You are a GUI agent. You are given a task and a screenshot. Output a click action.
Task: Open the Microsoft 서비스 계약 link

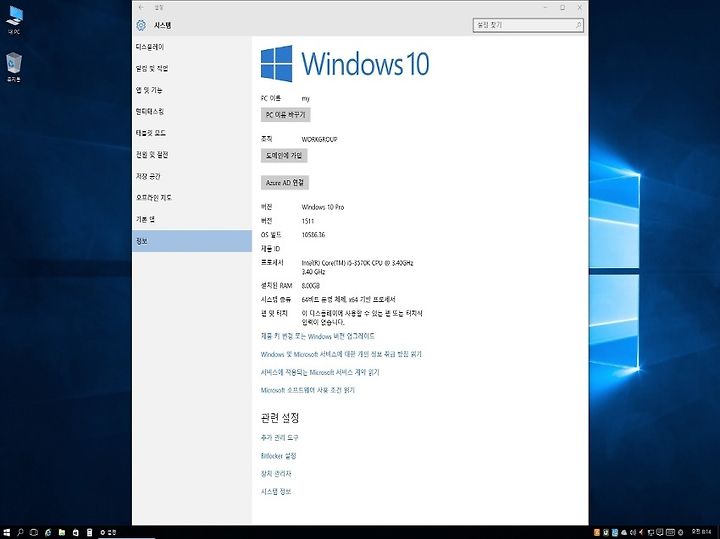pos(320,372)
